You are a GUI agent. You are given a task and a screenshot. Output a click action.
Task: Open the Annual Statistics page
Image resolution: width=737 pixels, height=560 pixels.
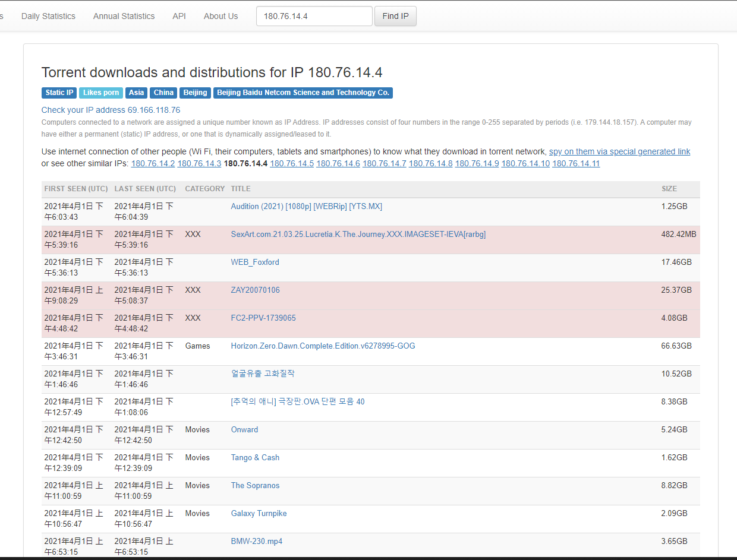124,16
